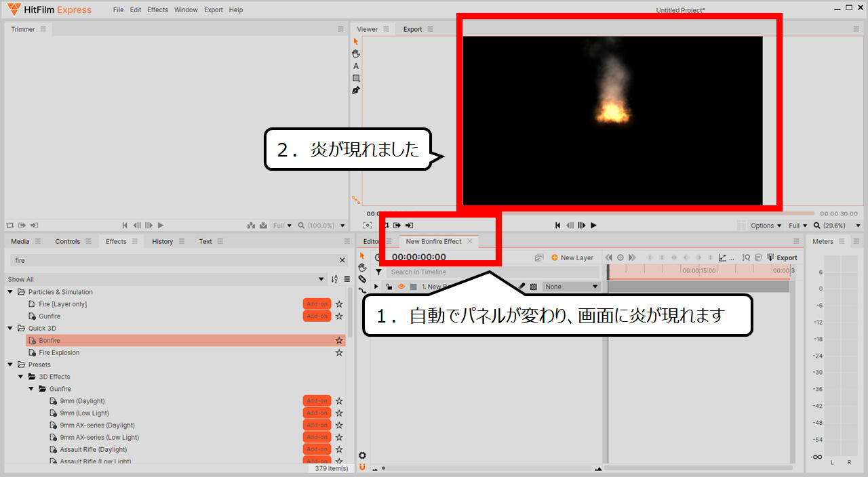Collapse the Quick 3D folder
Viewport: 868px width, 477px height.
coord(10,329)
